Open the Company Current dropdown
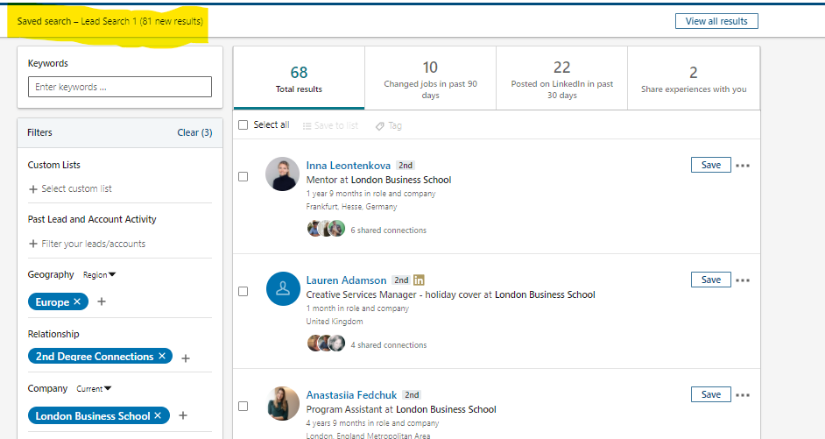 coord(94,389)
